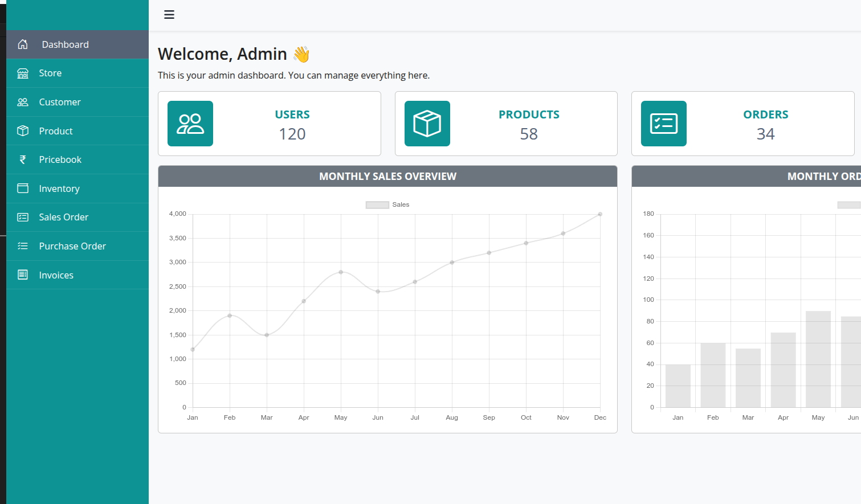Viewport: 861px width, 504px height.
Task: Click the Inventory window icon in sidebar
Action: pyautogui.click(x=23, y=189)
